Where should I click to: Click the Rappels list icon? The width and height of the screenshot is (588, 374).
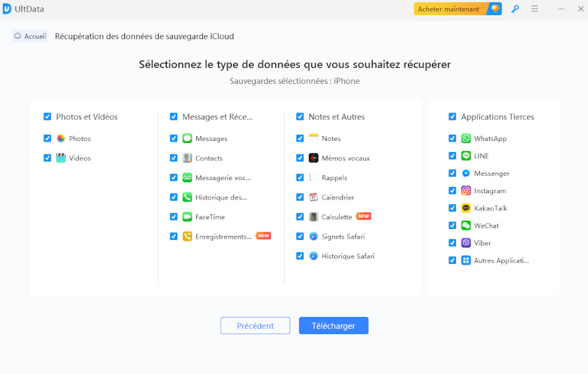pos(314,177)
